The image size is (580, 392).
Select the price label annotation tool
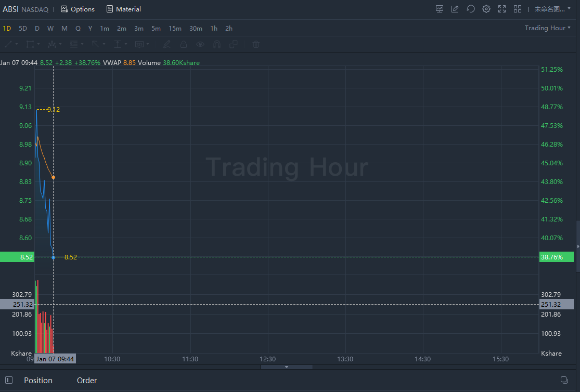point(139,44)
